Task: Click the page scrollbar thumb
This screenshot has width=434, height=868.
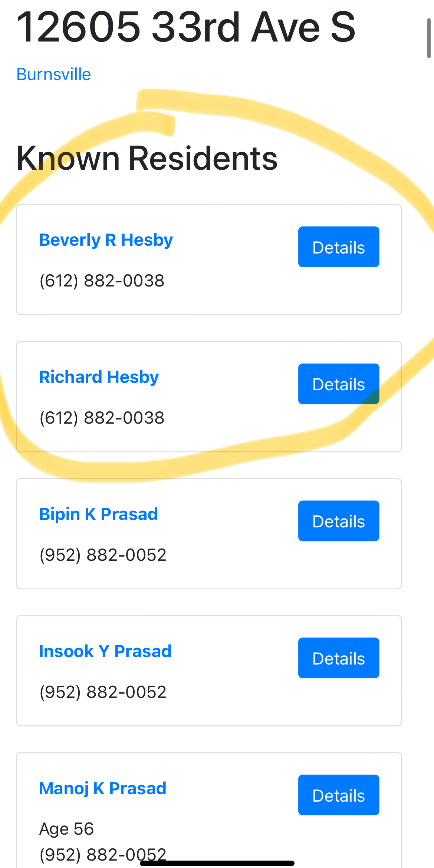Action: [429, 38]
